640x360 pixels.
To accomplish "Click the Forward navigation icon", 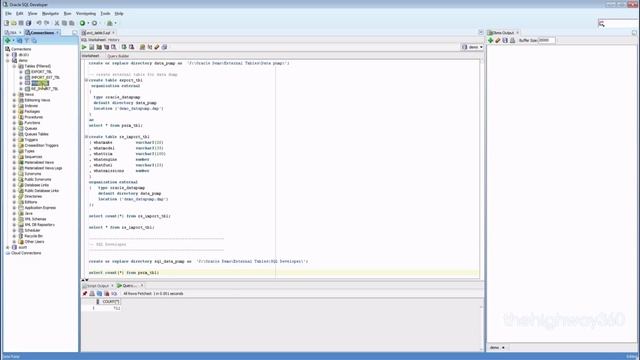I will click(x=94, y=23).
